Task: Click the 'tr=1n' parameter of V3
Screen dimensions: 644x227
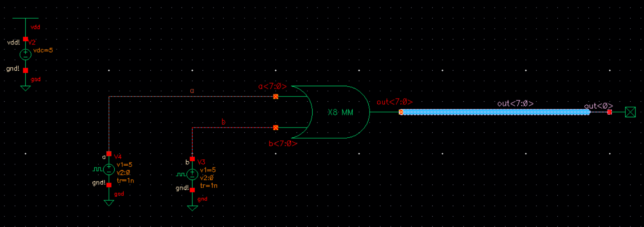Action: coord(209,186)
